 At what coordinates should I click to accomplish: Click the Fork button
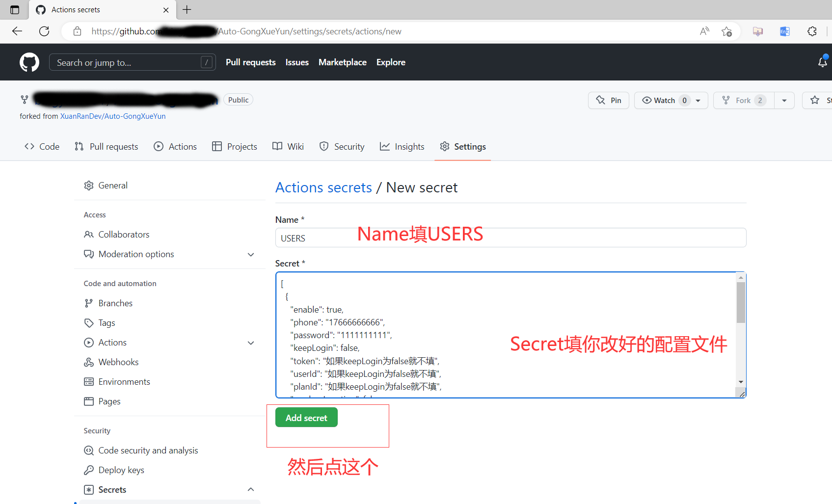744,100
